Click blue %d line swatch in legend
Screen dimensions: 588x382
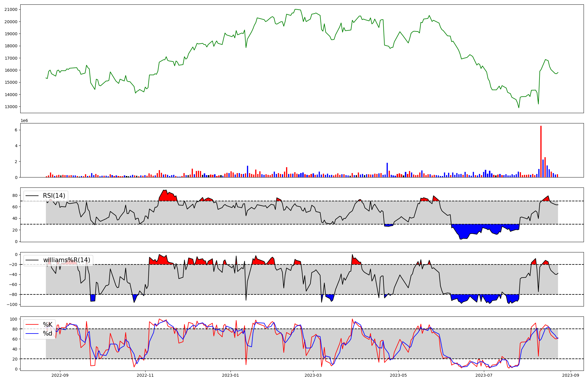click(x=32, y=334)
